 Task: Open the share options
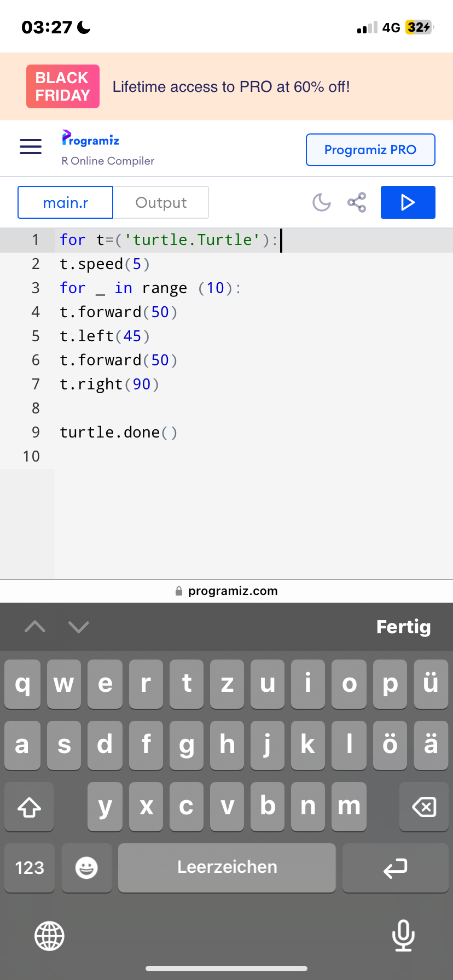(355, 202)
